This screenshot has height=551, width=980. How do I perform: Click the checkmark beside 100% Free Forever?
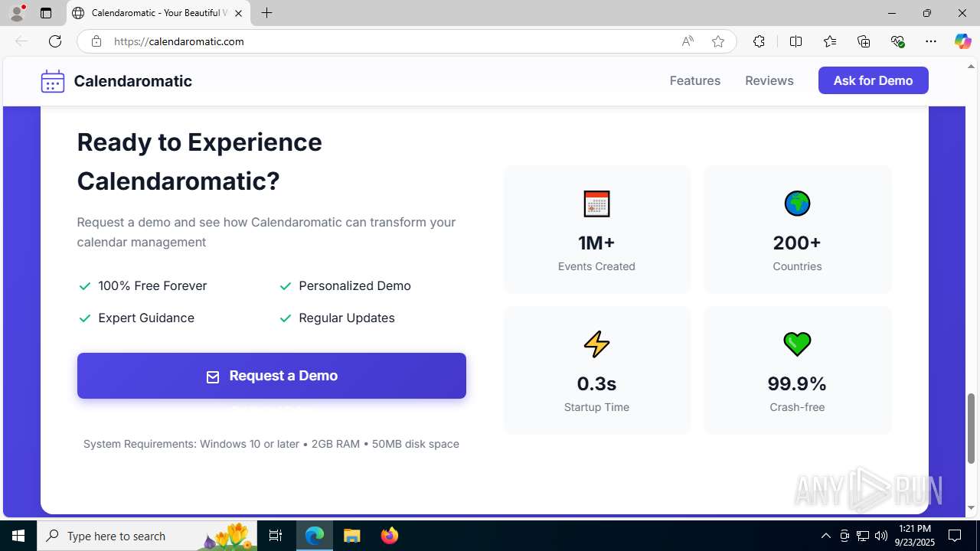pos(85,286)
